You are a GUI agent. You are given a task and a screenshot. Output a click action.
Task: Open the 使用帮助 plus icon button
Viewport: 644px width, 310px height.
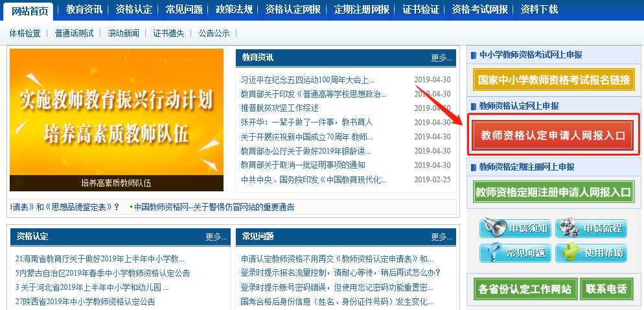coord(591,253)
